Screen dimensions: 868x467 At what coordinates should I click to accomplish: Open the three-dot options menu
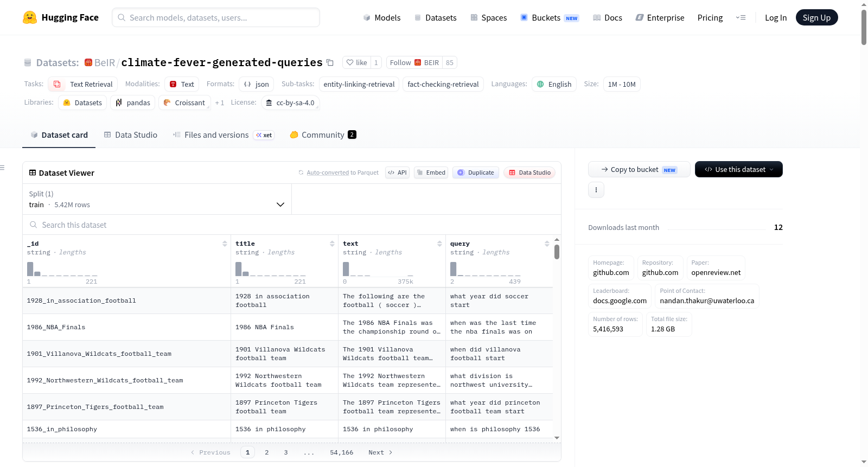pyautogui.click(x=596, y=190)
